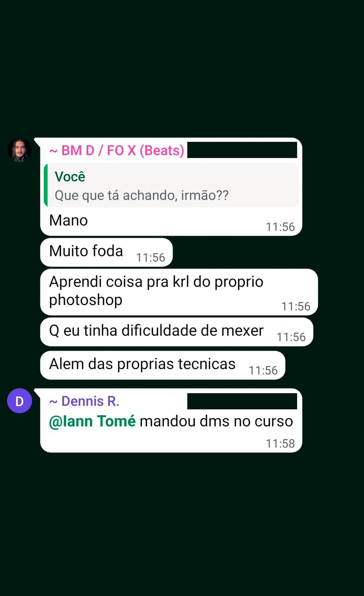Tap the 11:56 timestamp beside Mano
The height and width of the screenshot is (596, 364).
click(x=280, y=227)
